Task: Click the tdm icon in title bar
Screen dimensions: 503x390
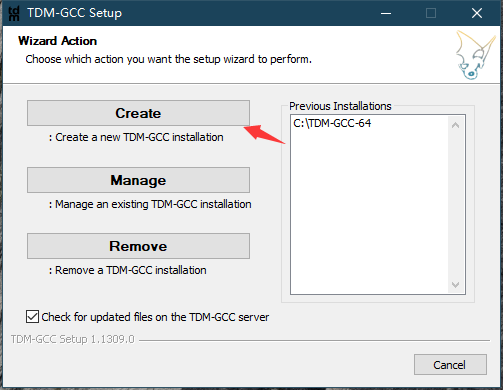Action: pyautogui.click(x=14, y=13)
